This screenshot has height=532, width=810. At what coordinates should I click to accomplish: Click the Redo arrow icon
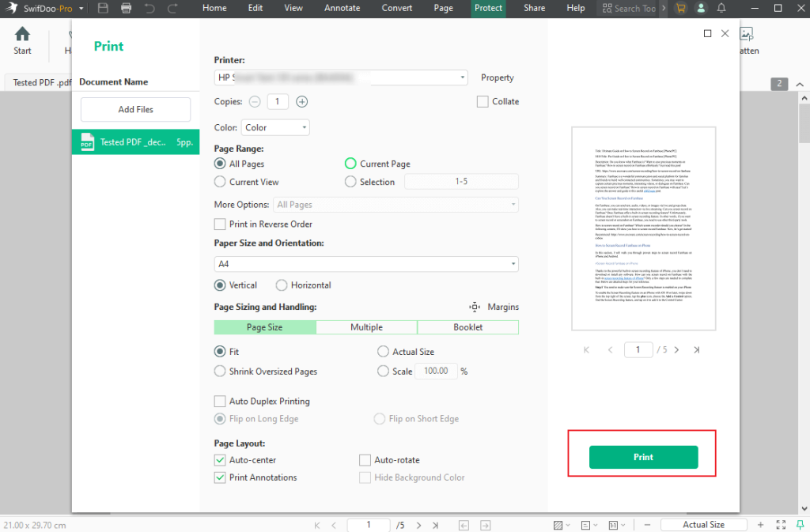click(x=172, y=8)
